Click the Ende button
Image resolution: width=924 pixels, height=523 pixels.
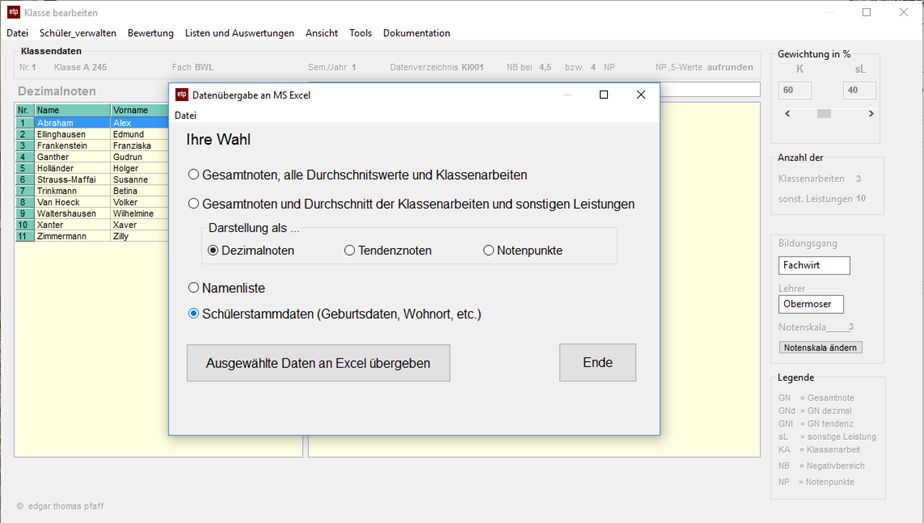point(597,363)
